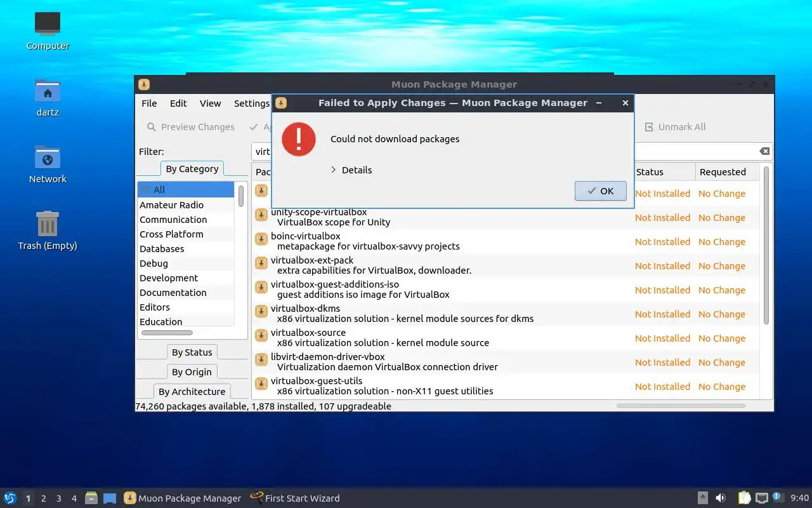Screen dimensions: 812x508
Task: Open the Computer desktop icon
Action: (x=48, y=31)
